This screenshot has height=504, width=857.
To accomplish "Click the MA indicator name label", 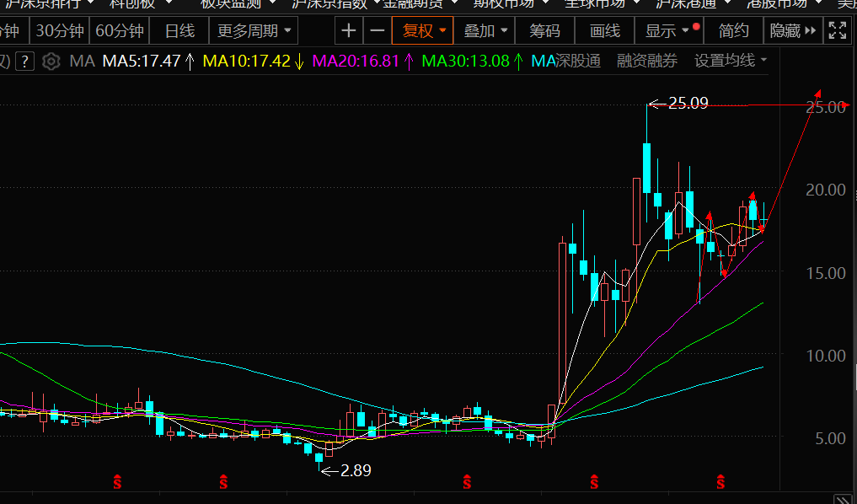I will tap(83, 61).
